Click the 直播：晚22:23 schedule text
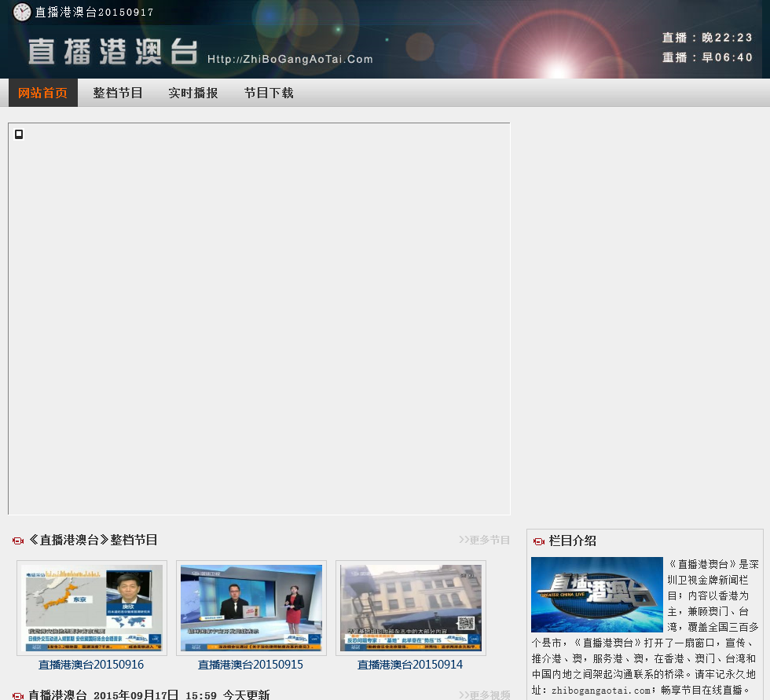 coord(707,38)
